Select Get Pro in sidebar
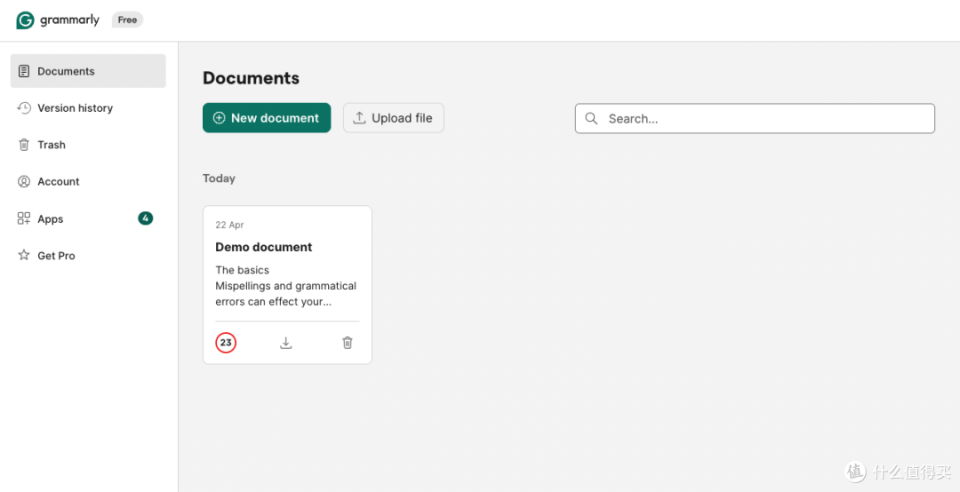The image size is (960, 492). (x=88, y=255)
